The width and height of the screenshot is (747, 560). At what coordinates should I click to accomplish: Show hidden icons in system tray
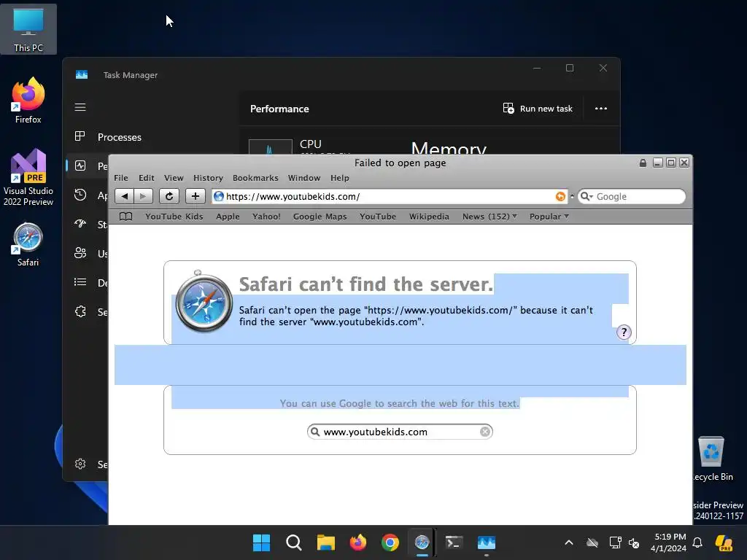[569, 542]
